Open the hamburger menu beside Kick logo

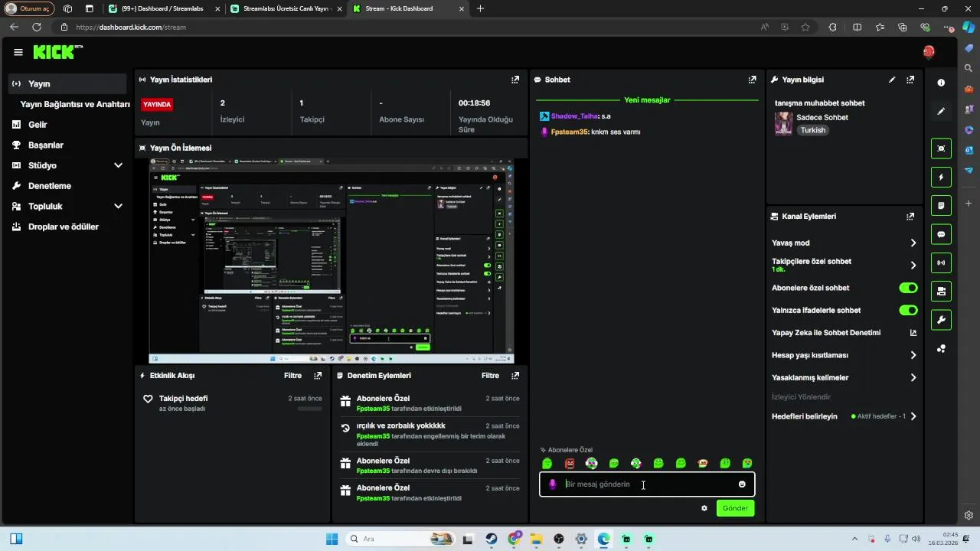[18, 52]
